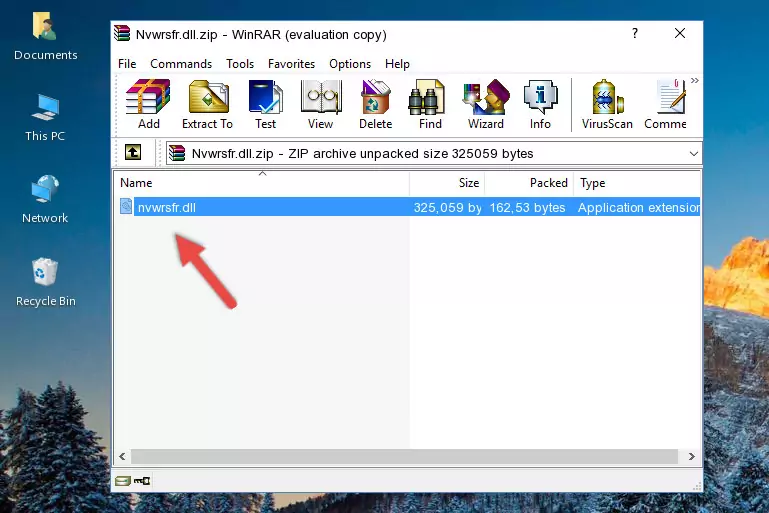
Task: Sort by the Type column header
Action: coord(637,183)
